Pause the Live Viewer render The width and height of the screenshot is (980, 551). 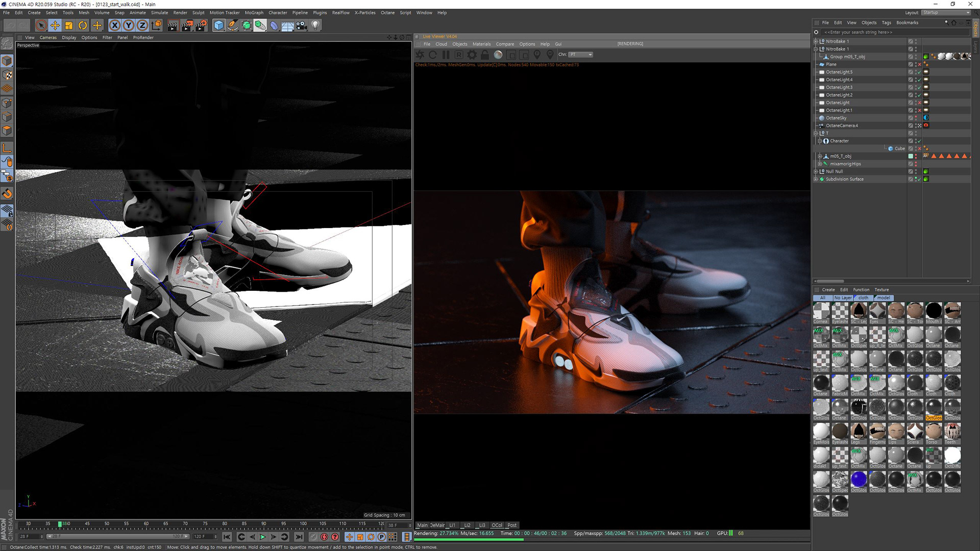[x=446, y=55]
